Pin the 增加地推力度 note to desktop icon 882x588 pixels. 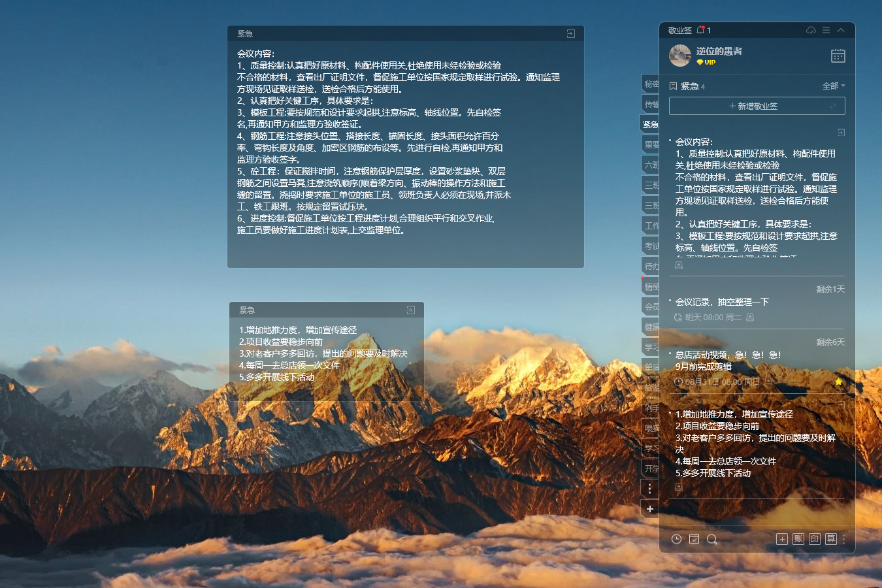pos(841,405)
